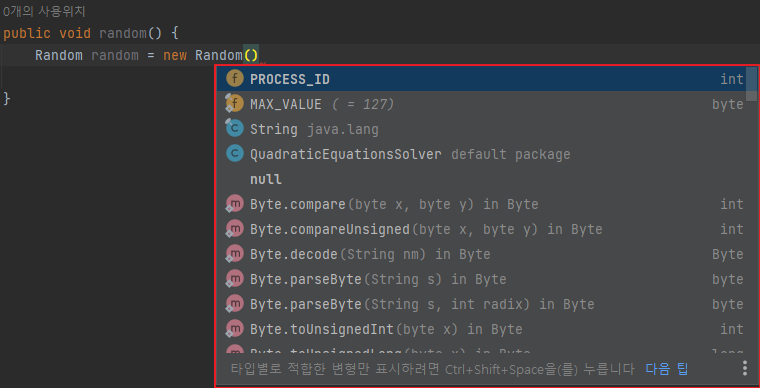Click the Byte return type of Byte.decode
The image size is (760, 388).
click(728, 254)
